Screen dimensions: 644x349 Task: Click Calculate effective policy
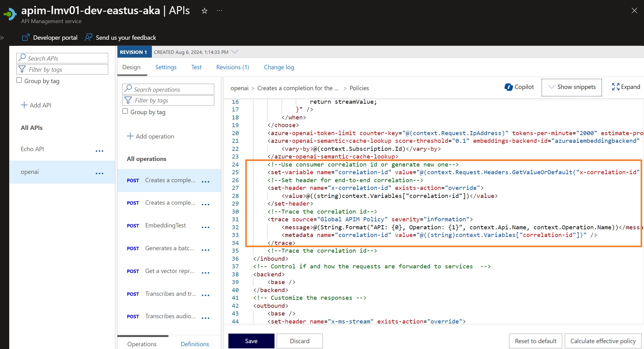tap(603, 341)
